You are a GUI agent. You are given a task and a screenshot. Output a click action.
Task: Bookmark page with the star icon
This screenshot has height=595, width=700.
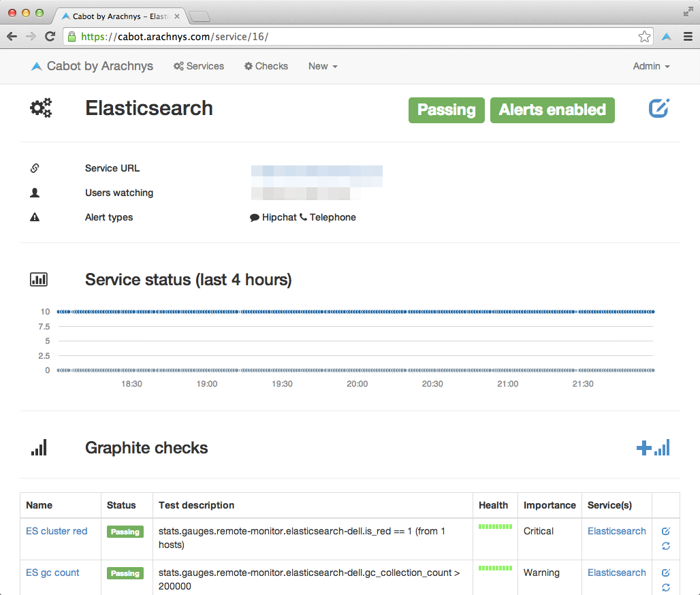pyautogui.click(x=644, y=37)
